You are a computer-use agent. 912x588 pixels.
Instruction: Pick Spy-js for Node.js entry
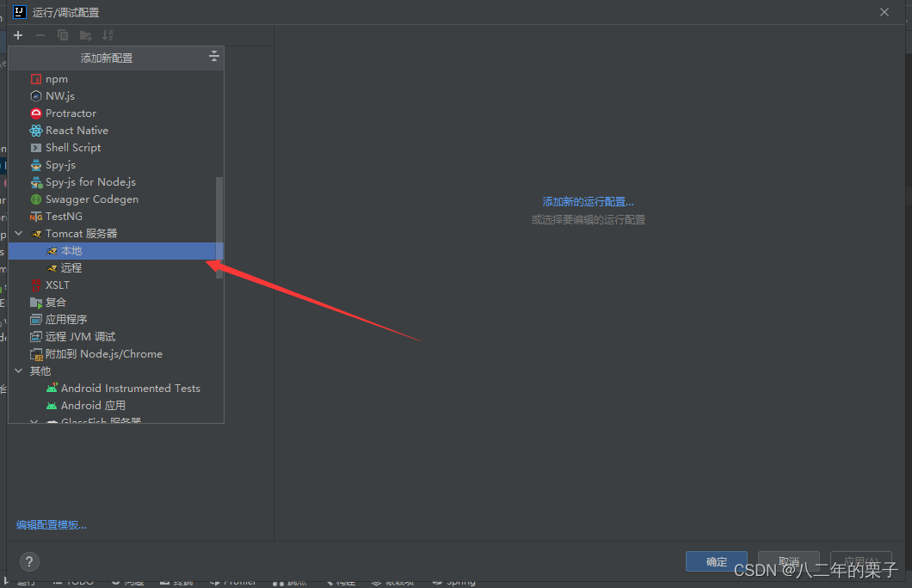click(116, 182)
